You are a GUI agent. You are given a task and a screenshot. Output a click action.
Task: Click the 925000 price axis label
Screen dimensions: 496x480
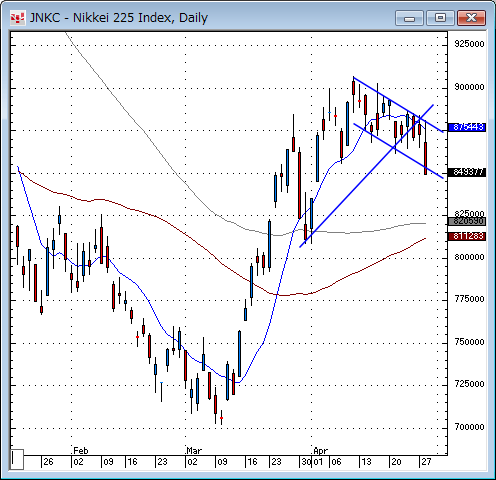pos(469,44)
